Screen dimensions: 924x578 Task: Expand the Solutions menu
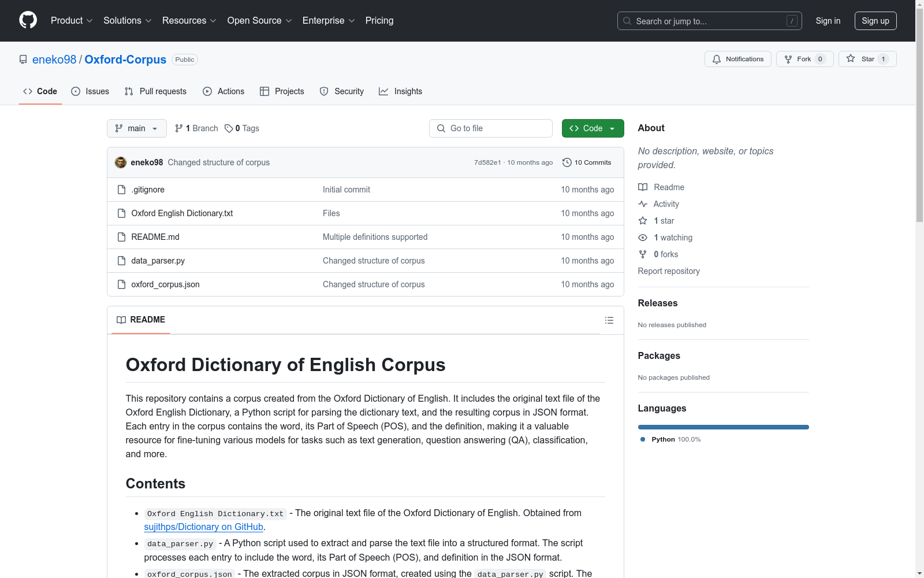coord(128,20)
